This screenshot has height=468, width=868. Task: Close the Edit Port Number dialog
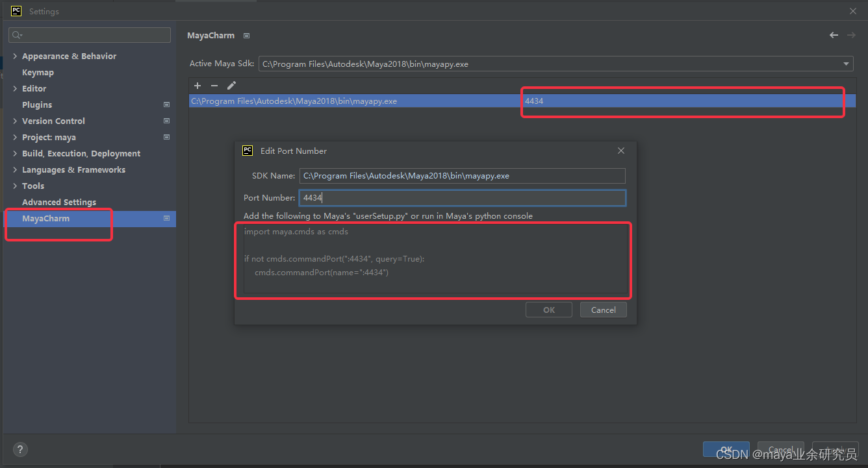[620, 151]
